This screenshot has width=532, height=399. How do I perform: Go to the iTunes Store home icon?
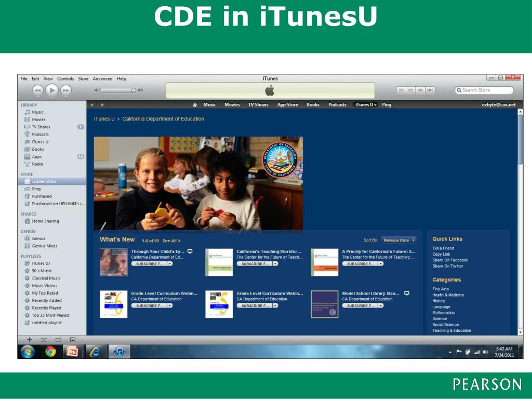coord(195,105)
